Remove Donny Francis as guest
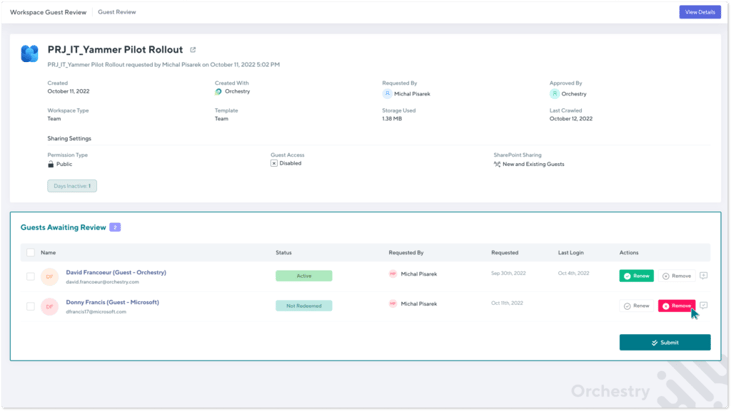The image size is (731, 411). [x=676, y=306]
